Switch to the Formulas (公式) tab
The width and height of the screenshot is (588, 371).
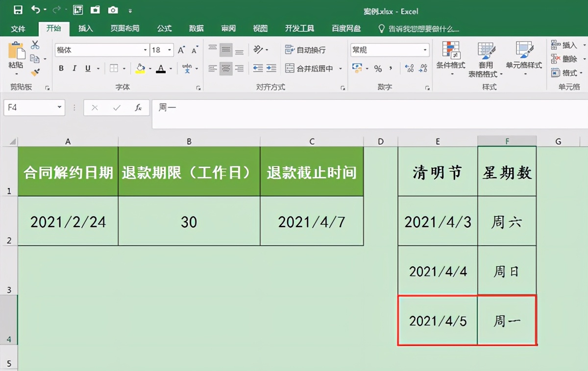pos(164,29)
